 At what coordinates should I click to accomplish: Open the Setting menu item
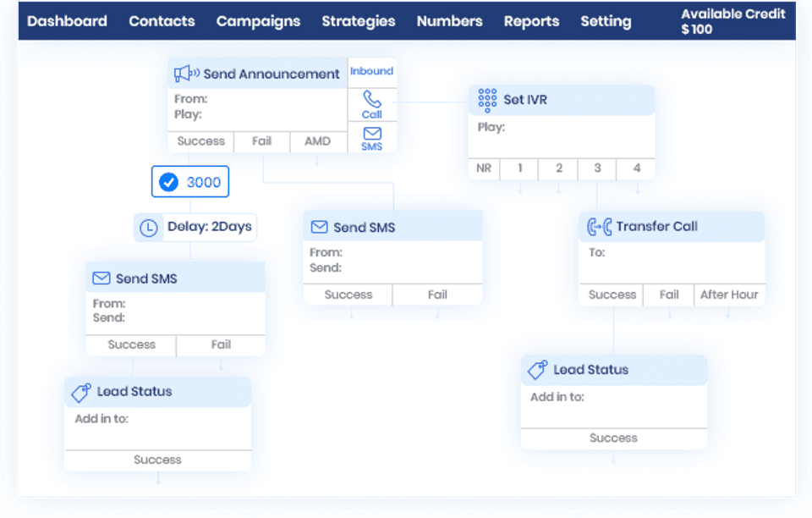click(x=606, y=21)
